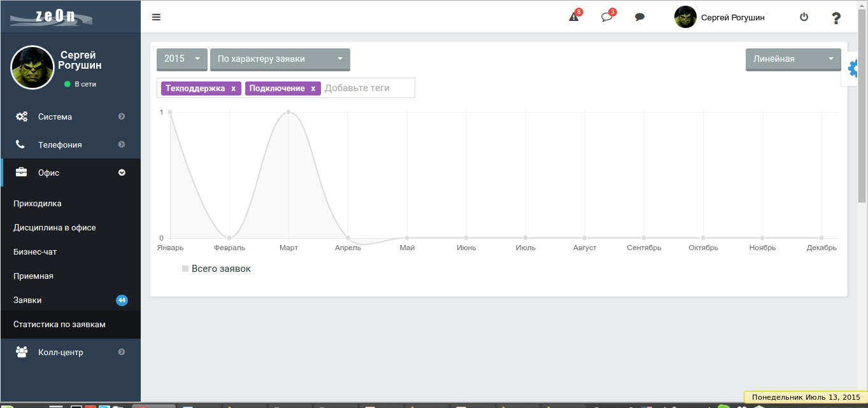Click the Январь data point on chart
Viewport: 868px width, 408px height.
pyautogui.click(x=170, y=112)
